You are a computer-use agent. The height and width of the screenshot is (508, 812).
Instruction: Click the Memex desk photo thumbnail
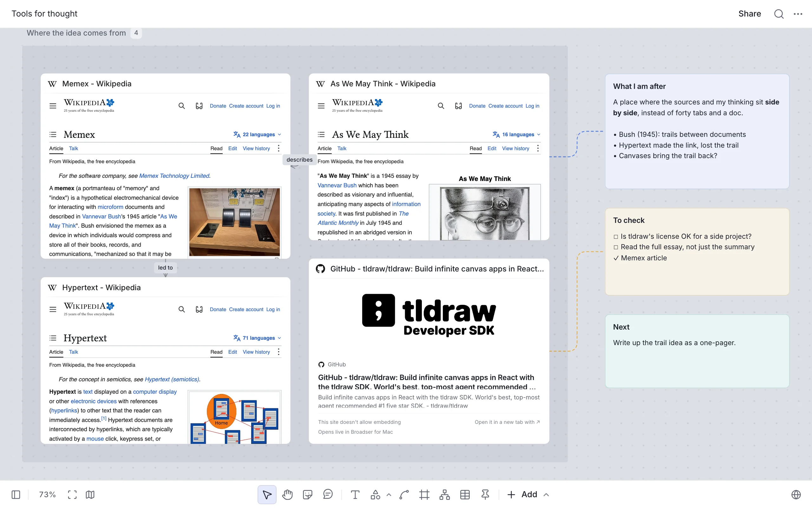[234, 222]
